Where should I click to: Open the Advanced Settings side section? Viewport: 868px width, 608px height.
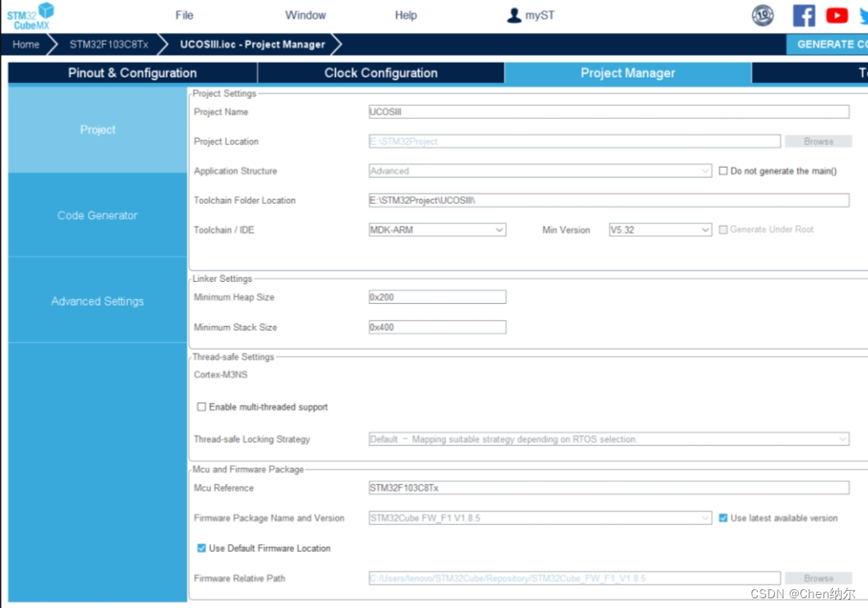tap(98, 302)
